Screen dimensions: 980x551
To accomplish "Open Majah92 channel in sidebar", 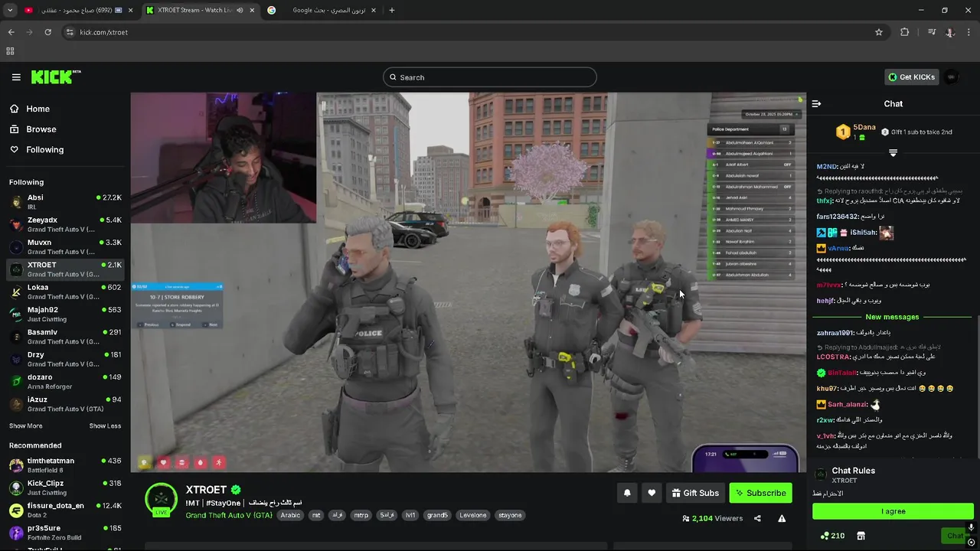I will (65, 314).
